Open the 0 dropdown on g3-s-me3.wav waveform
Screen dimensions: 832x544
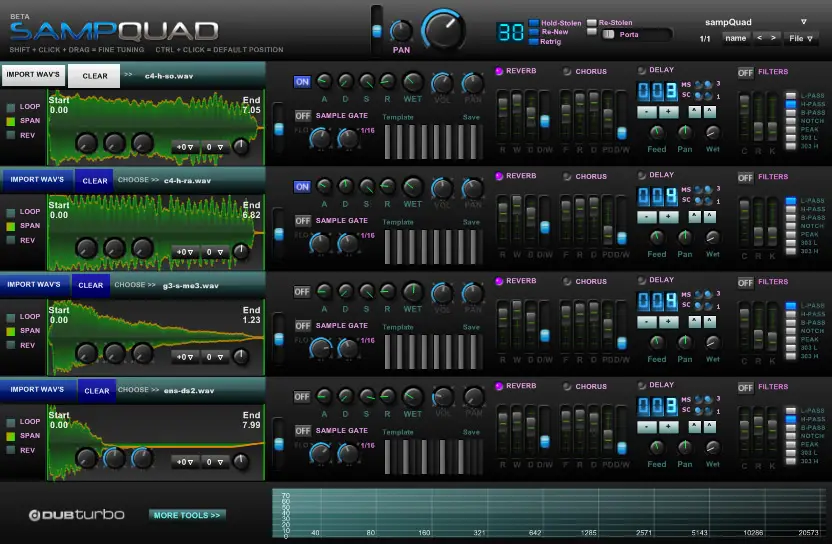215,357
